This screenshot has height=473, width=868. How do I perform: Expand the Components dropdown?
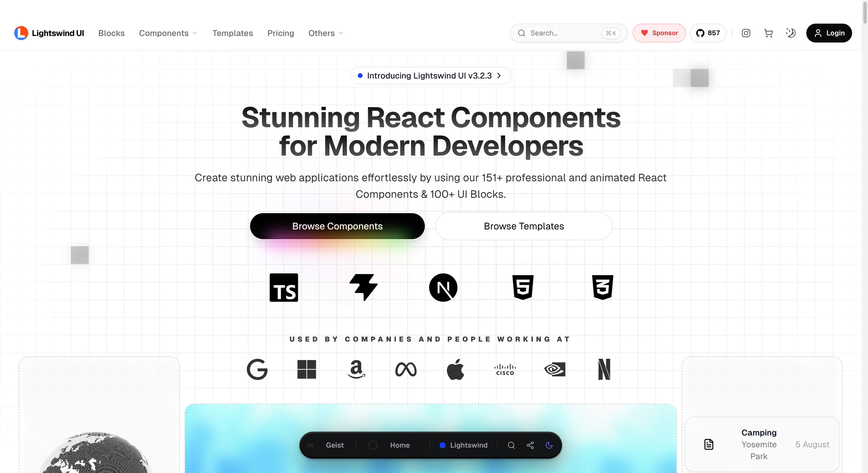tap(168, 33)
